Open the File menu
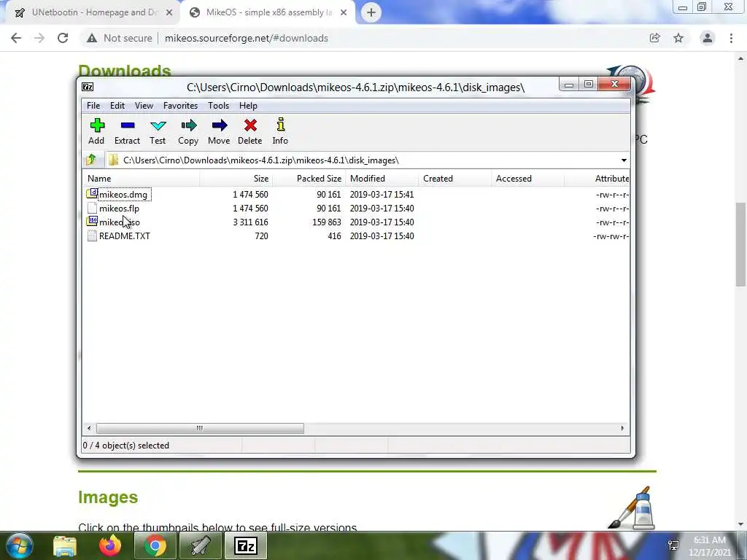 pos(93,106)
